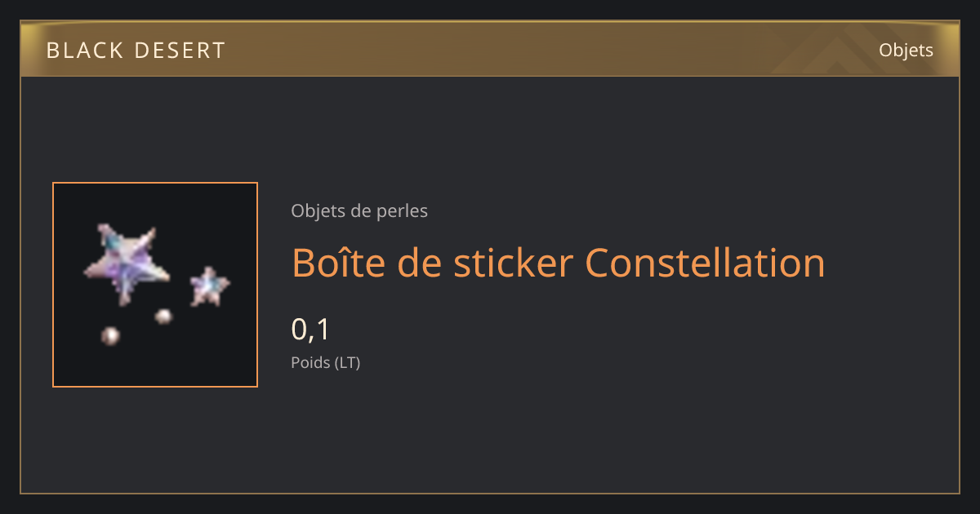The height and width of the screenshot is (514, 980).
Task: Click the BLACK DESERT title
Action: coord(136,51)
